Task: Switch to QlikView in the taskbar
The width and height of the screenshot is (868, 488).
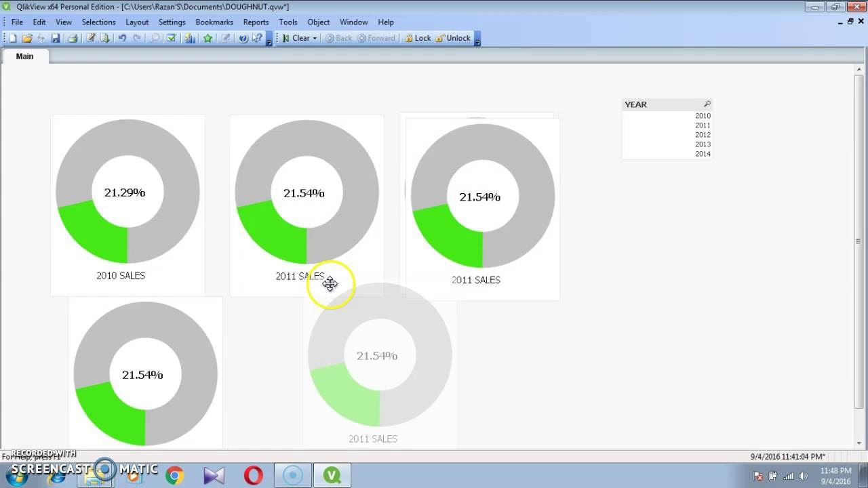Action: tap(332, 476)
